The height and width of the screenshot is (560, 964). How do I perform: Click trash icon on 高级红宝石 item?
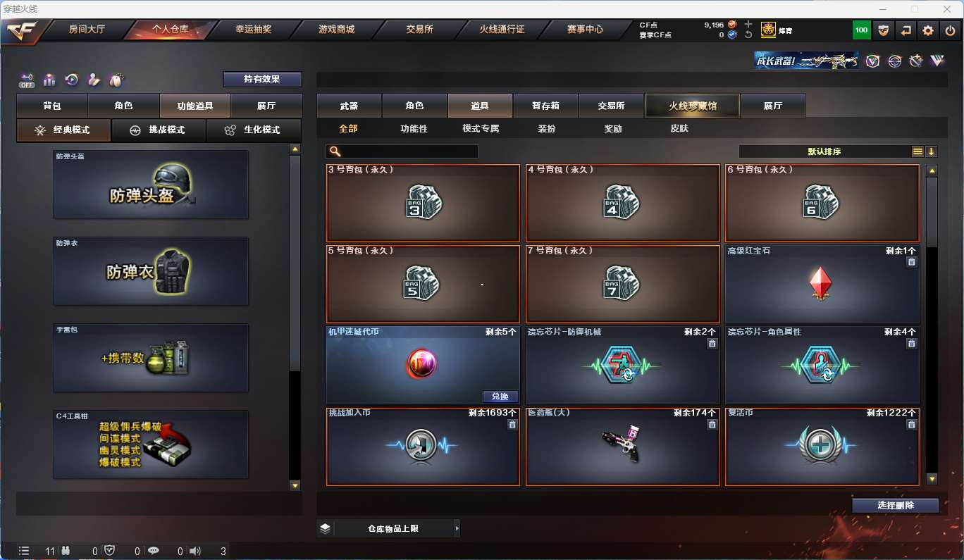click(x=911, y=262)
